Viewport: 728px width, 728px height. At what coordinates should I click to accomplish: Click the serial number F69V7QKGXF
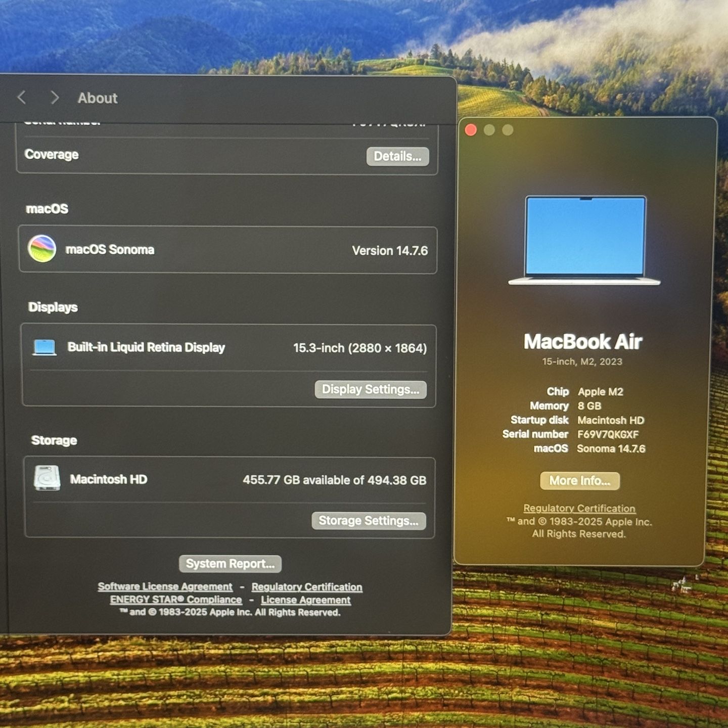(x=608, y=434)
